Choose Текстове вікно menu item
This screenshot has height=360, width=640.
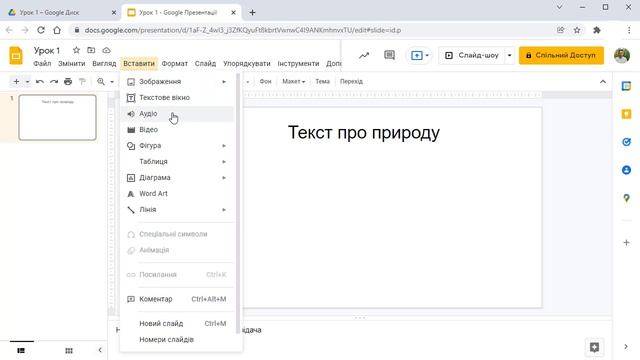point(178,98)
